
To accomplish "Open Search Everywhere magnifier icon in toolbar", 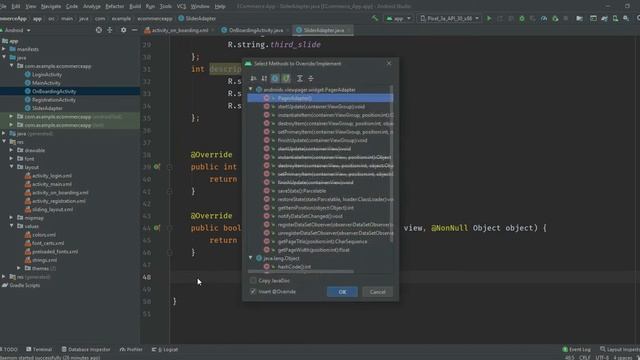I will 638,18.
